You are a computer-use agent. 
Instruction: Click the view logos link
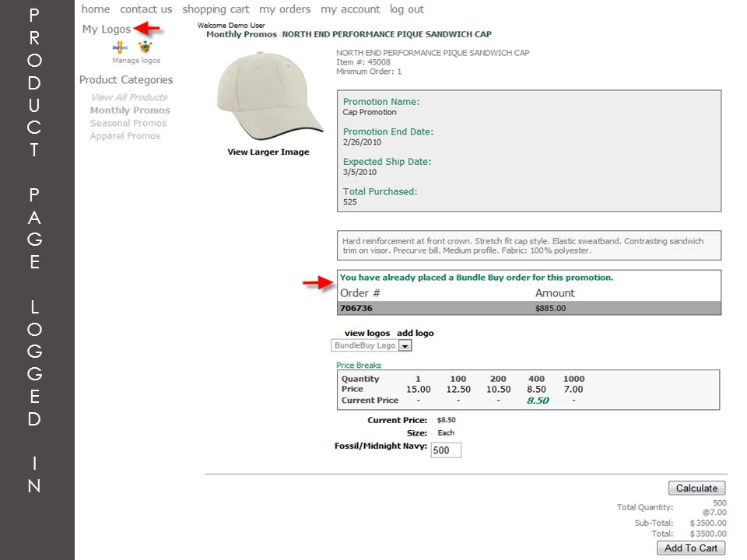pos(367,333)
